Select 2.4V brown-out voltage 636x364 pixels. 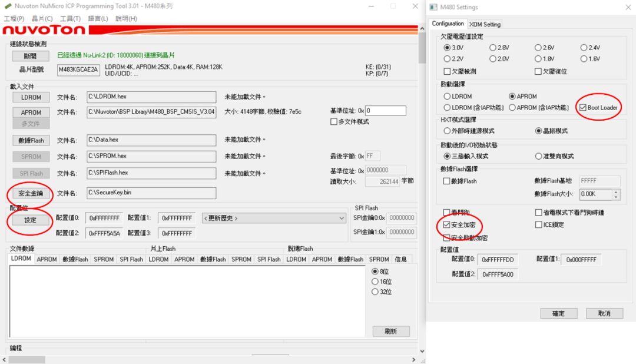click(583, 48)
